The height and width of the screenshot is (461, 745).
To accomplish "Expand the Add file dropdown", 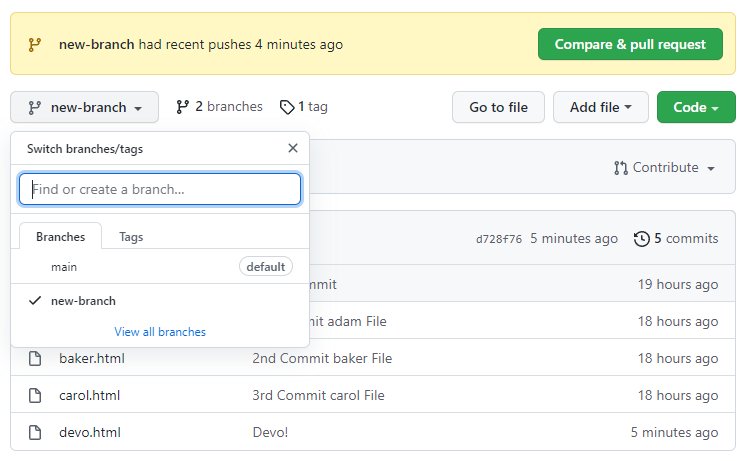I will [x=600, y=107].
